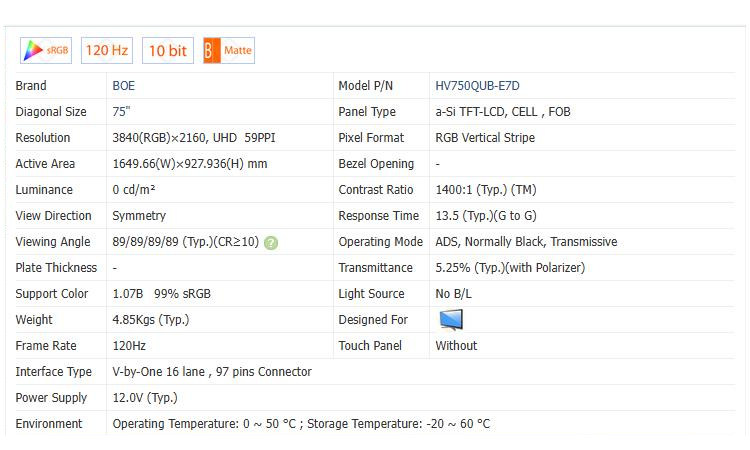The height and width of the screenshot is (450, 750).
Task: Select the Touch Panel value Without
Action: point(456,346)
